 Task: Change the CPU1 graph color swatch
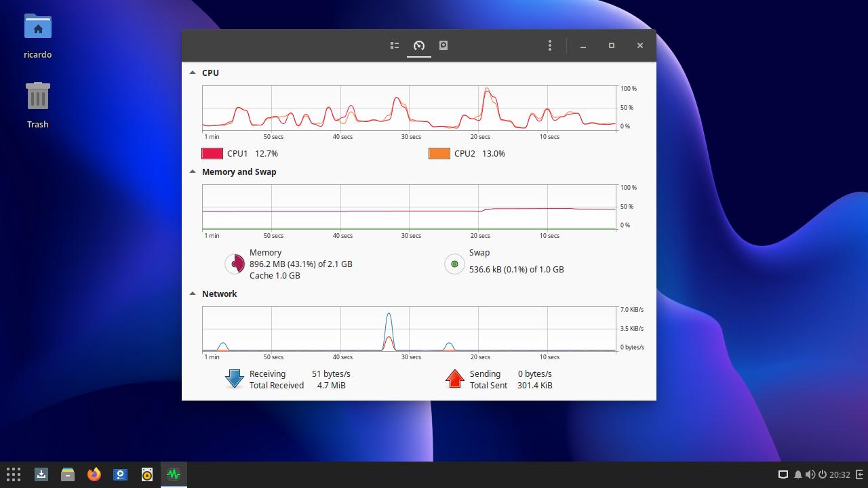pyautogui.click(x=212, y=154)
